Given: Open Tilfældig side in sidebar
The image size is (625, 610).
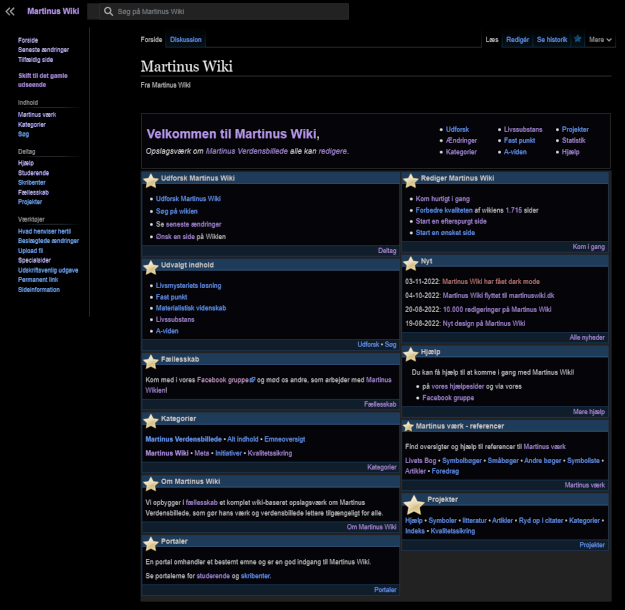Looking at the screenshot, I should pos(35,60).
